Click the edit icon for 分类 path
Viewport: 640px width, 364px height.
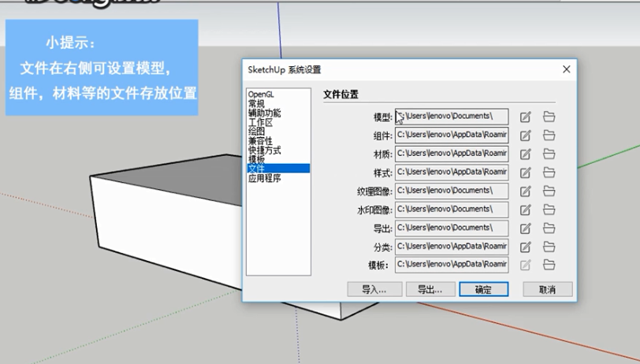pyautogui.click(x=525, y=247)
